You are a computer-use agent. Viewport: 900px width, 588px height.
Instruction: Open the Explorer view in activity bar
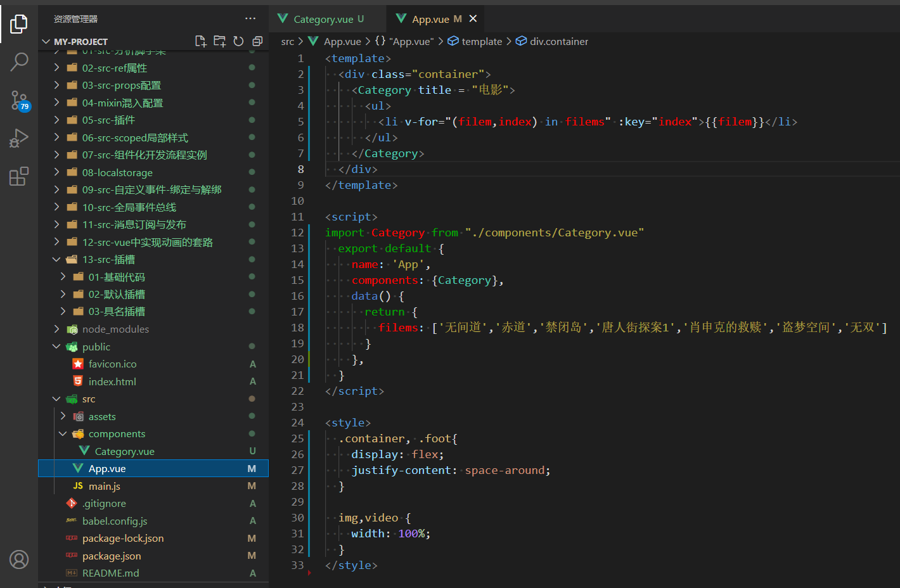[19, 24]
